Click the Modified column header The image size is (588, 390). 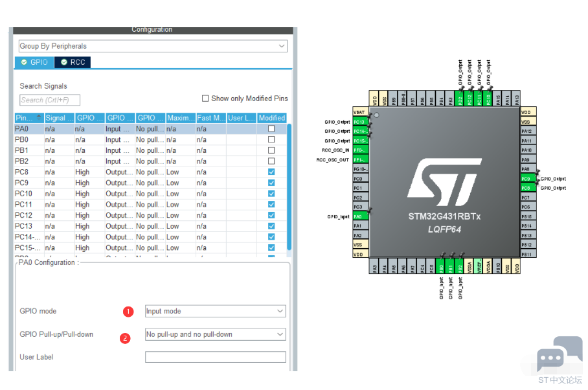click(271, 118)
